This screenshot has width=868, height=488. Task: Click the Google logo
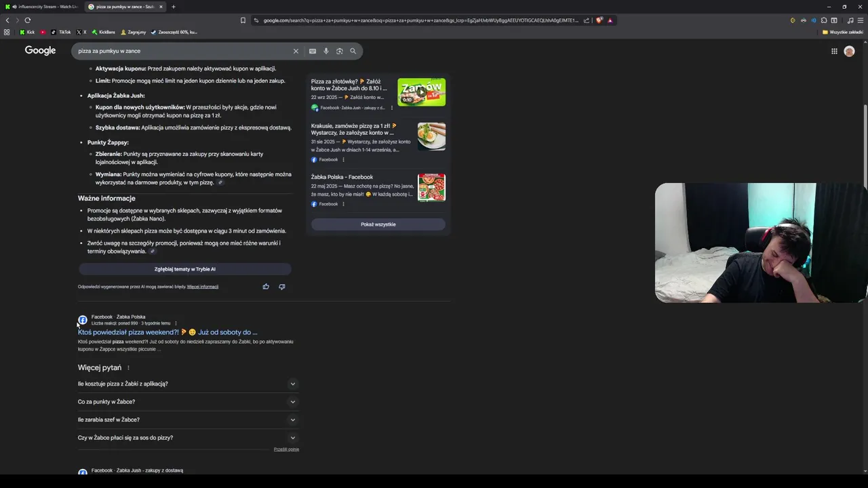pyautogui.click(x=40, y=51)
